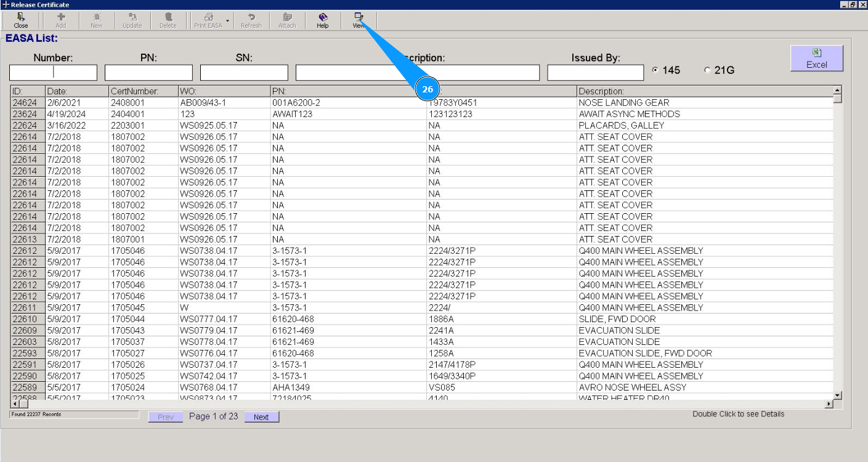Click the vertical scrollbar up arrow

837,91
